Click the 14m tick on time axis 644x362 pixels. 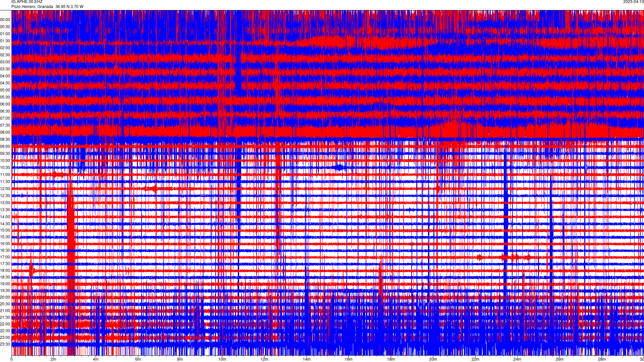coord(307,359)
